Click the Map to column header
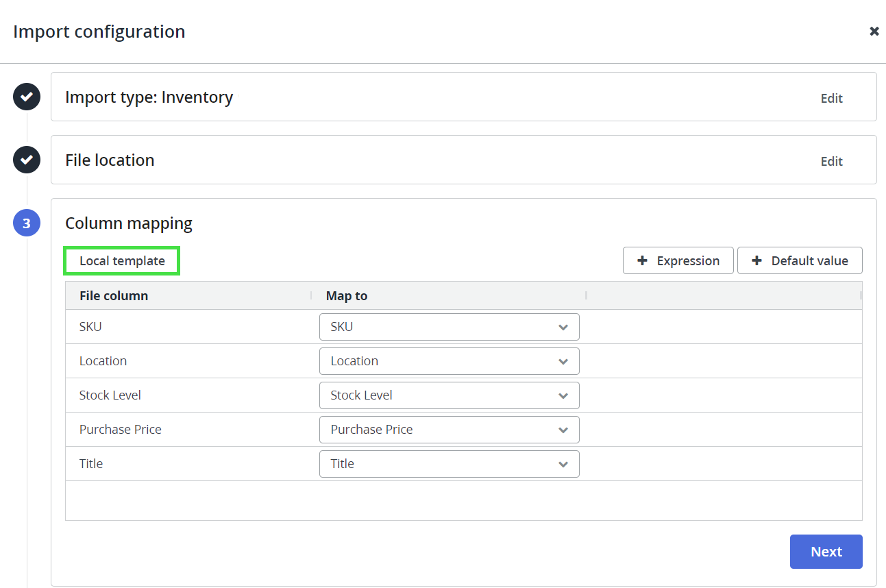 pyautogui.click(x=347, y=296)
